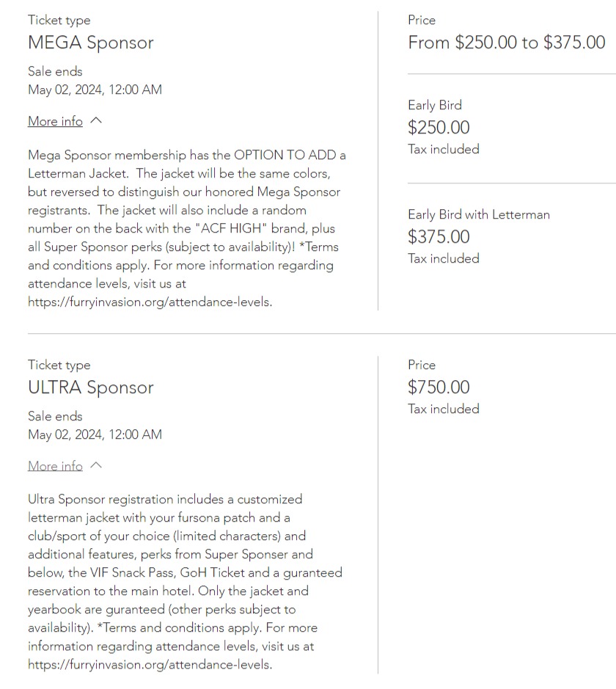Screen dimensions: 616x689
Task: Click MEGA Sponsor sale end date
Action: tap(95, 90)
